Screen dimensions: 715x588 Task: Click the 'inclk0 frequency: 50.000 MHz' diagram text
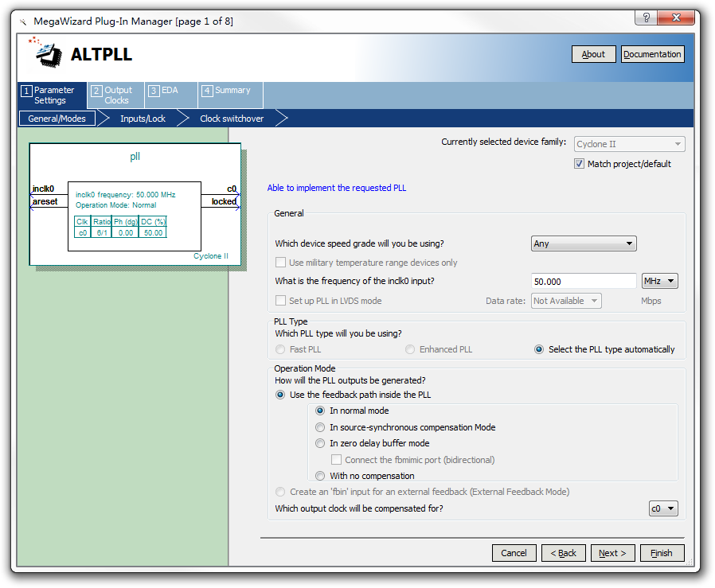coord(125,195)
